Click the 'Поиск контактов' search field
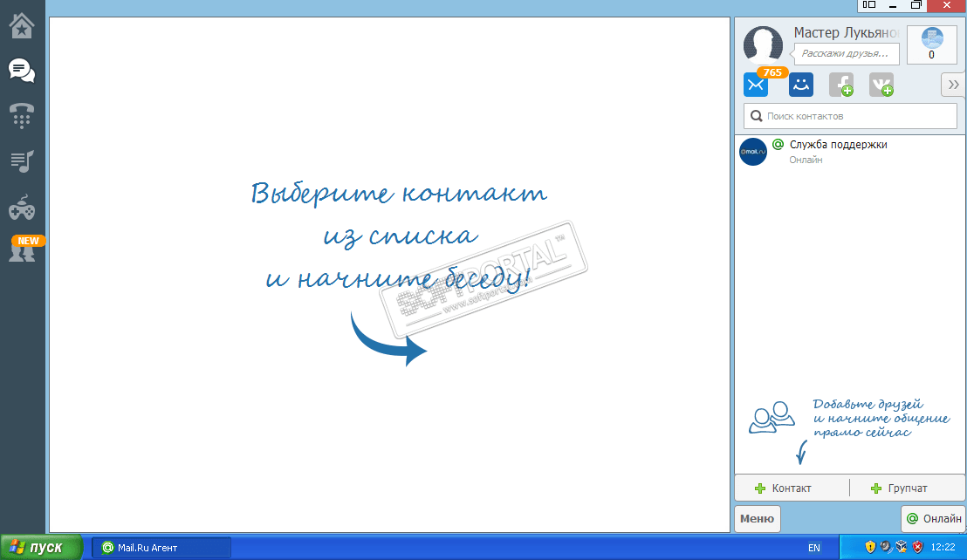The height and width of the screenshot is (560, 967). click(x=850, y=116)
